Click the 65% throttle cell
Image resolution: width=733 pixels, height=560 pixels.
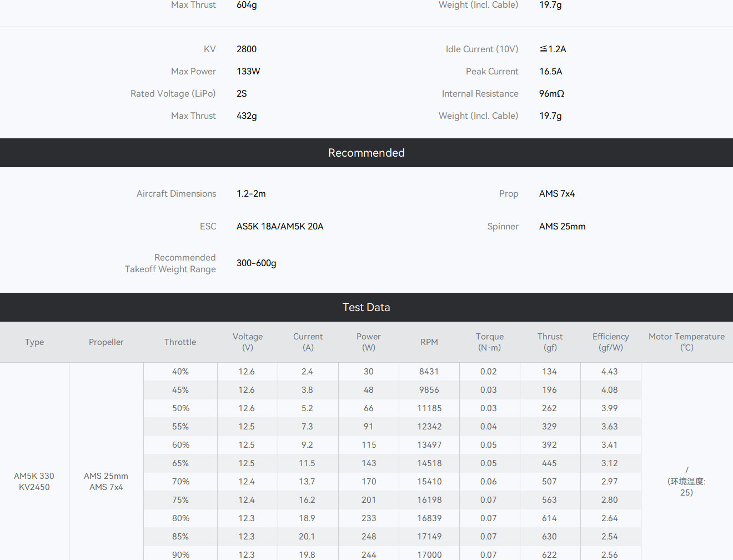180,463
